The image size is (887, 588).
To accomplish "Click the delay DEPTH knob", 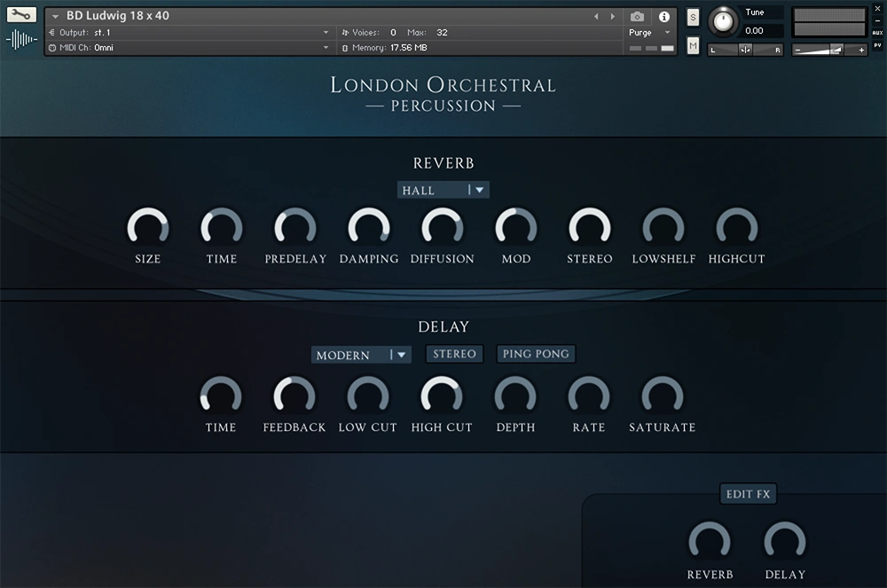I will [515, 396].
